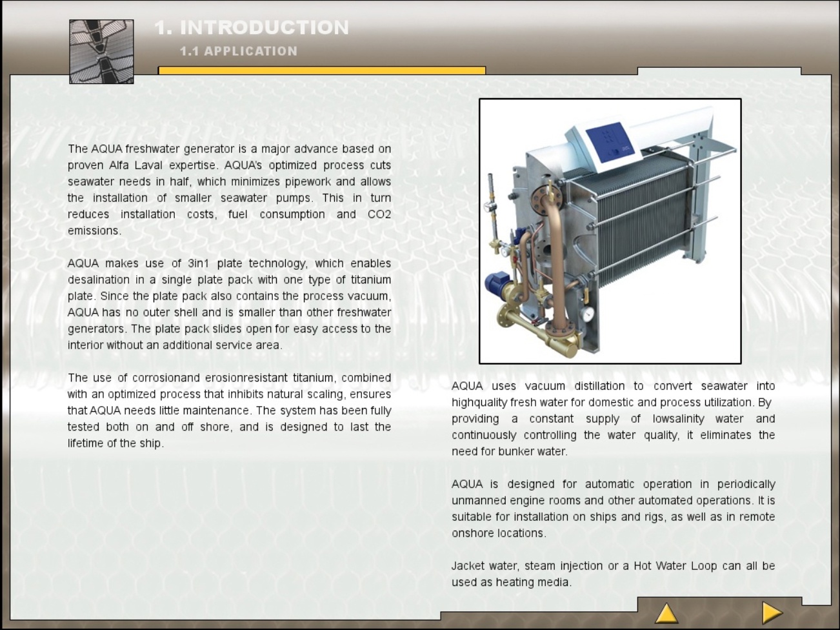Click paragraph starting "AQUA makes use of 3in1"
The image size is (840, 630).
click(229, 304)
